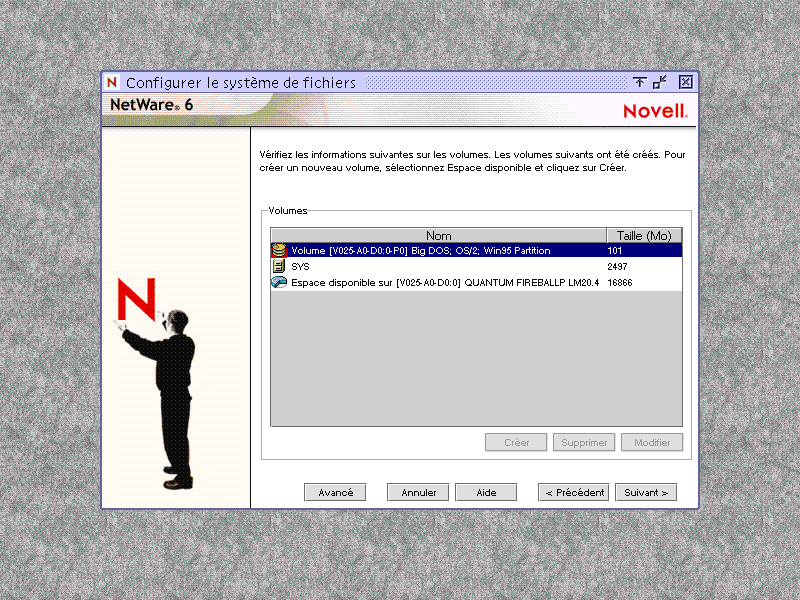
Task: Click the Nom column header
Action: tap(440, 235)
